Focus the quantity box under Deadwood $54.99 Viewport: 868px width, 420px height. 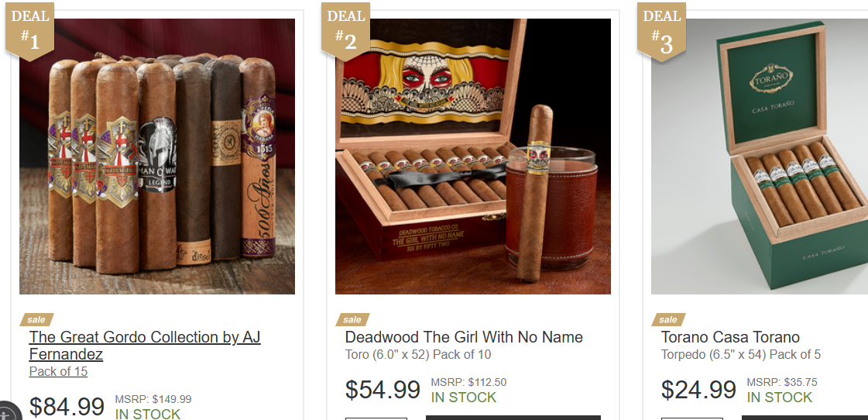tap(376, 418)
